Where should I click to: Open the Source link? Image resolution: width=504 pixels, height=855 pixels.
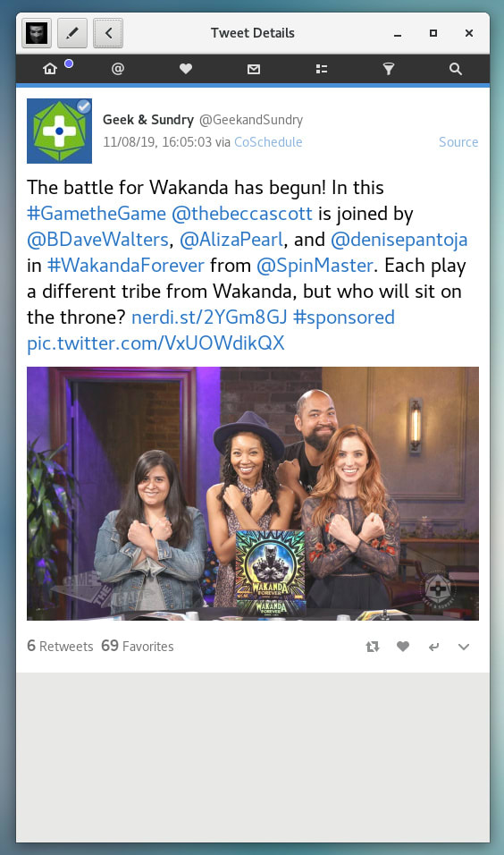tap(458, 142)
